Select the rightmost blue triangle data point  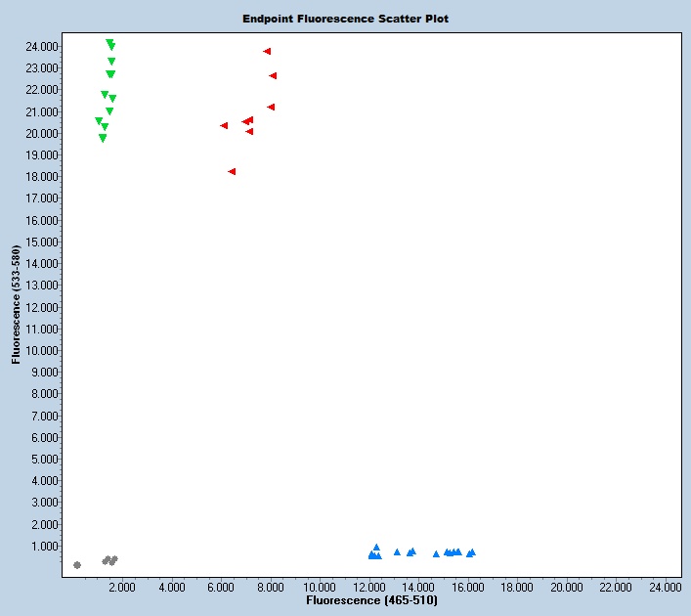(471, 552)
